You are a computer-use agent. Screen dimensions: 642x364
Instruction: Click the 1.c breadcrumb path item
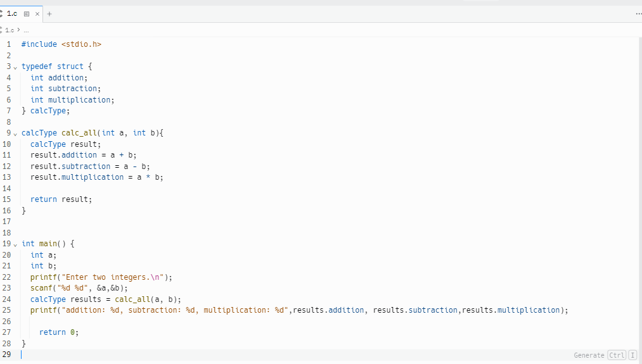(10, 30)
